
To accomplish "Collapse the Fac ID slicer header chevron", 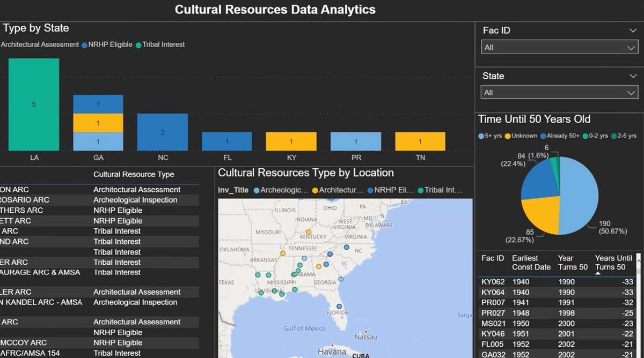I will (x=633, y=31).
